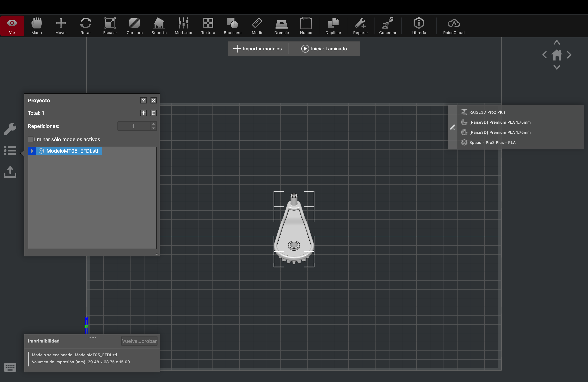The width and height of the screenshot is (588, 382).
Task: Increase Repeticiones with up arrow
Action: (x=153, y=124)
